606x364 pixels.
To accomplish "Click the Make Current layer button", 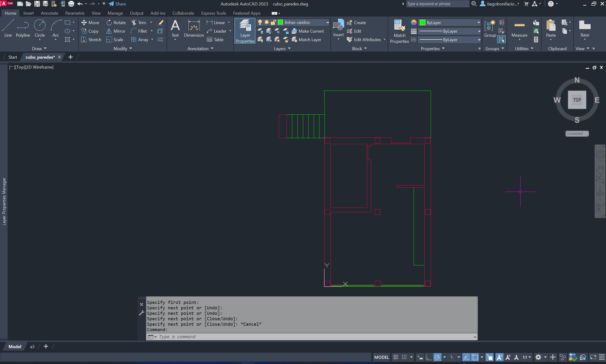I will (308, 31).
